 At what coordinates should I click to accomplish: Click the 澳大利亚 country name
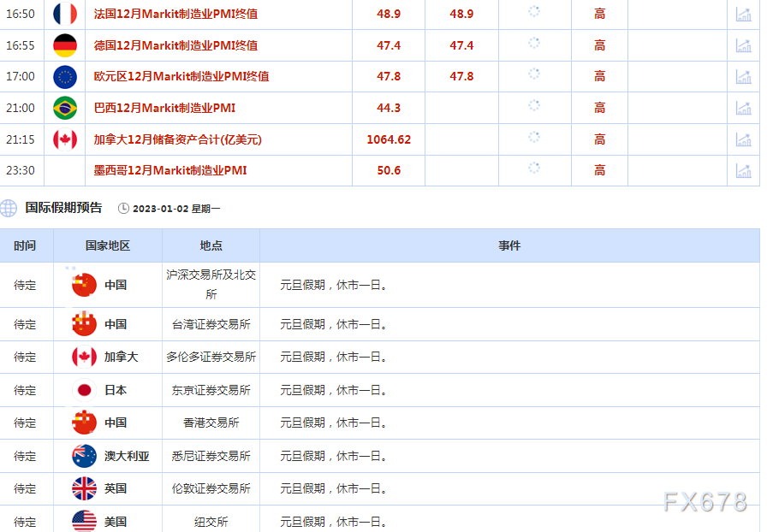[127, 456]
